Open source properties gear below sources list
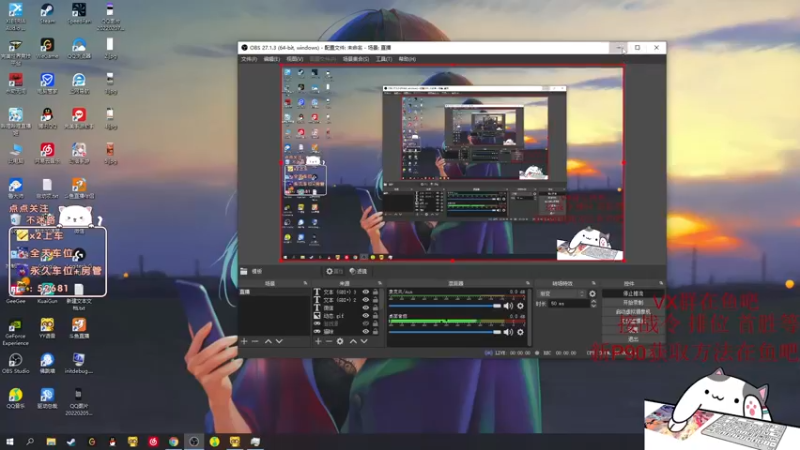The image size is (800, 450). pos(340,341)
